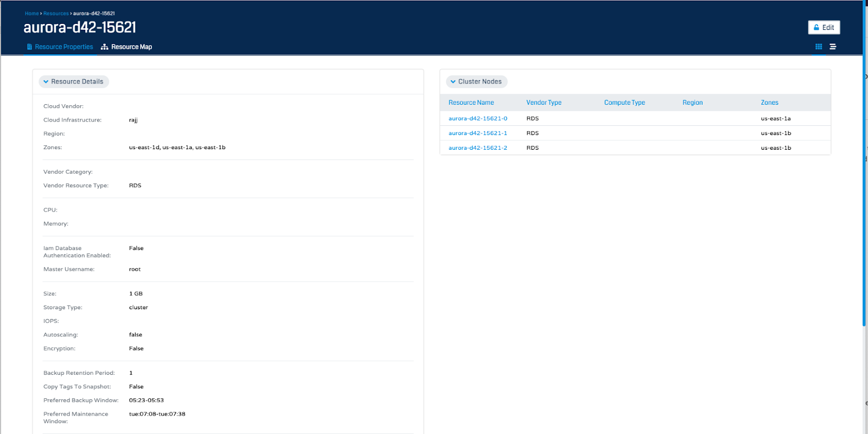Screen dimensions: 868x434
Task: Click the us-east-1a zone cell
Action: (x=776, y=118)
